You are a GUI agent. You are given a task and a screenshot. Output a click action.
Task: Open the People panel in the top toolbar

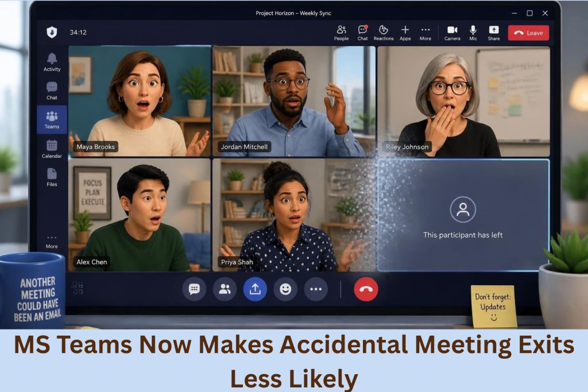click(341, 33)
